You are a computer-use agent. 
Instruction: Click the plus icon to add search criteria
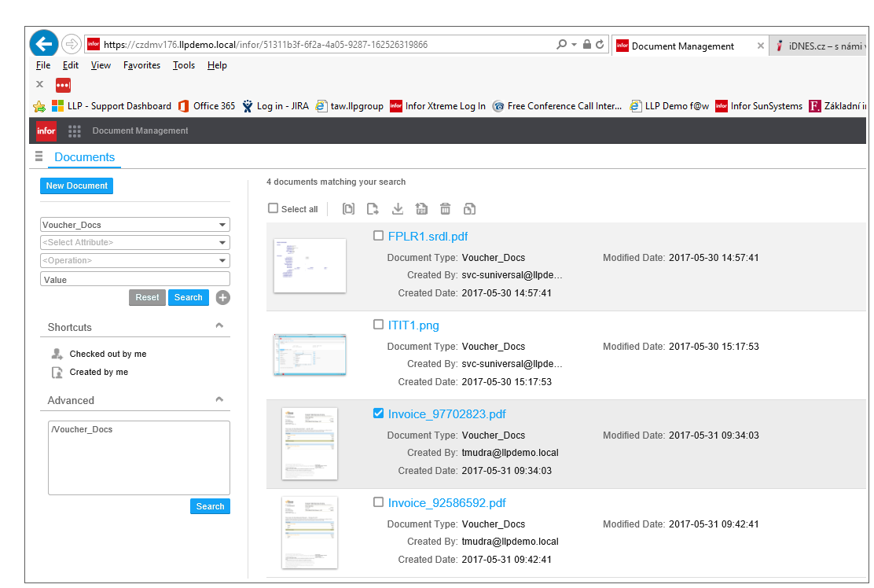pos(222,297)
